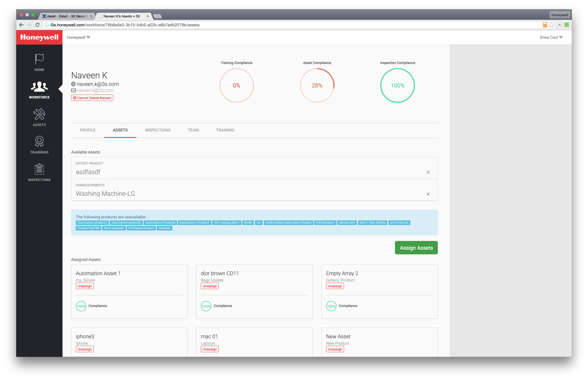Open the Assets tools icon in sidebar
Image resolution: width=588 pixels, height=380 pixels.
(x=39, y=114)
